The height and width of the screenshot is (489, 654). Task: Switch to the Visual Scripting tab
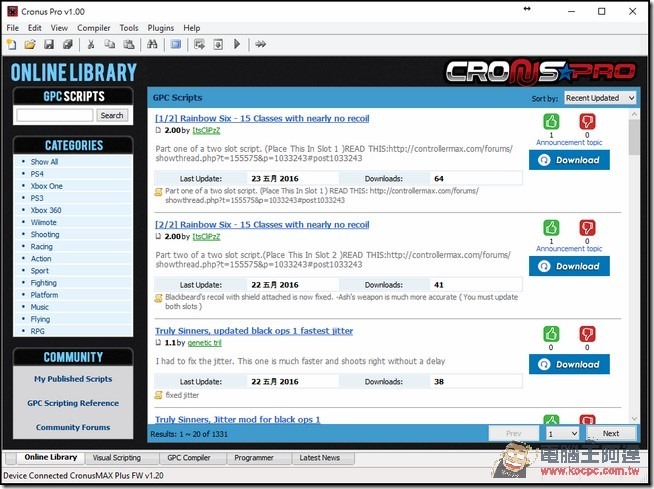click(x=117, y=458)
